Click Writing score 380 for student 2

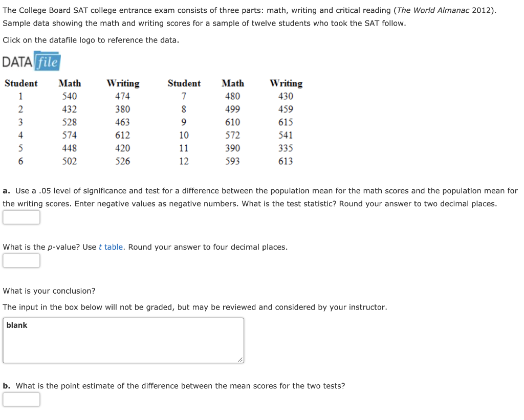click(123, 109)
